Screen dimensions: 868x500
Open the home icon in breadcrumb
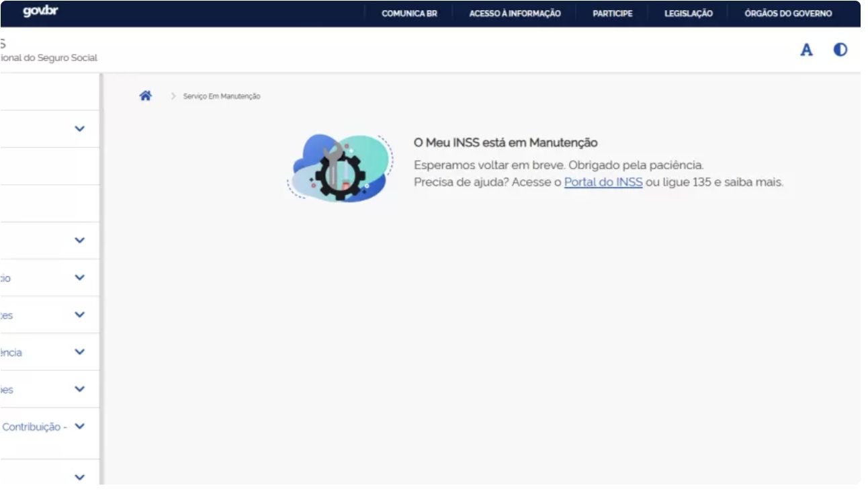point(145,96)
